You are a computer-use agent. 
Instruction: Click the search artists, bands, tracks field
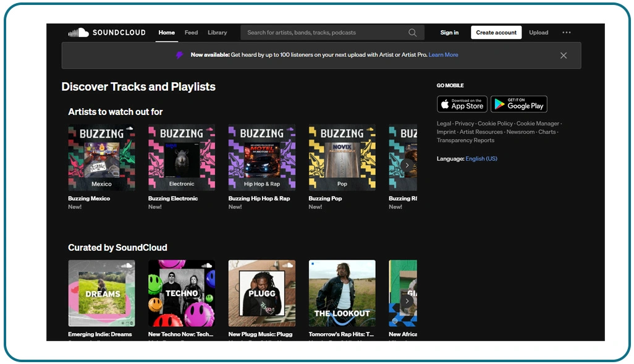pos(324,33)
